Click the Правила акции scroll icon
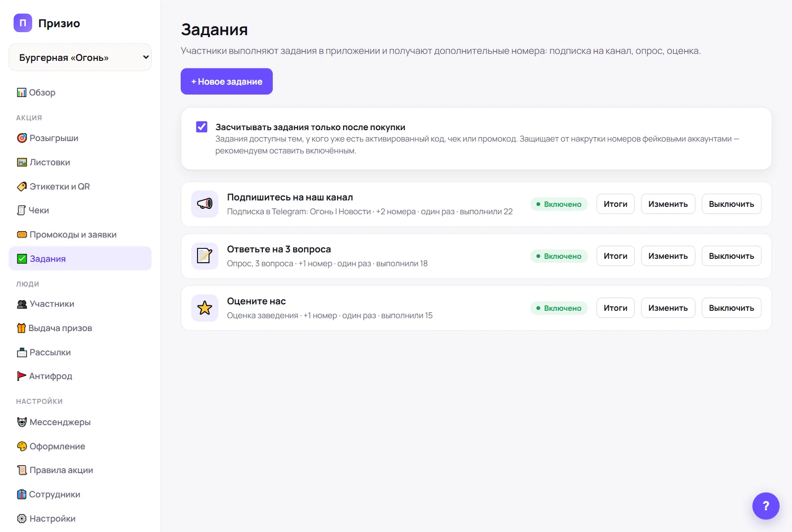792x532 pixels. pos(22,470)
